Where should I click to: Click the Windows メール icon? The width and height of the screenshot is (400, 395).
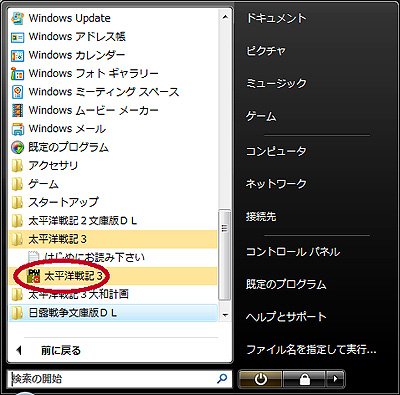pos(17,129)
